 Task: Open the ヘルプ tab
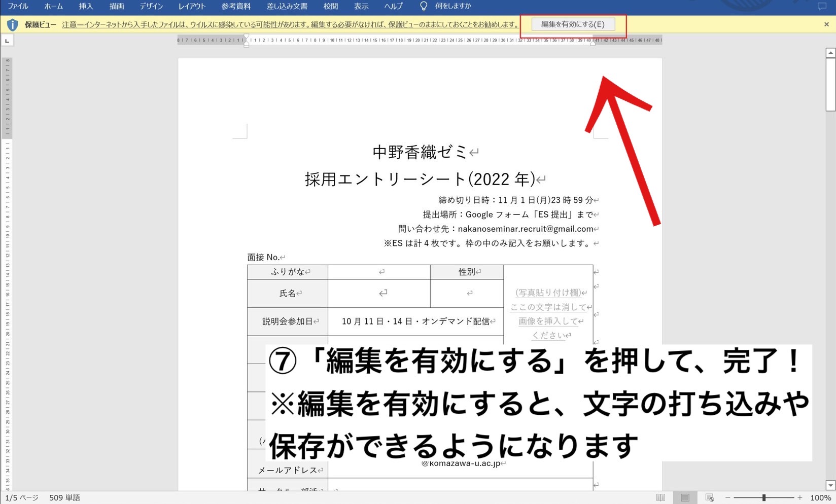(393, 6)
